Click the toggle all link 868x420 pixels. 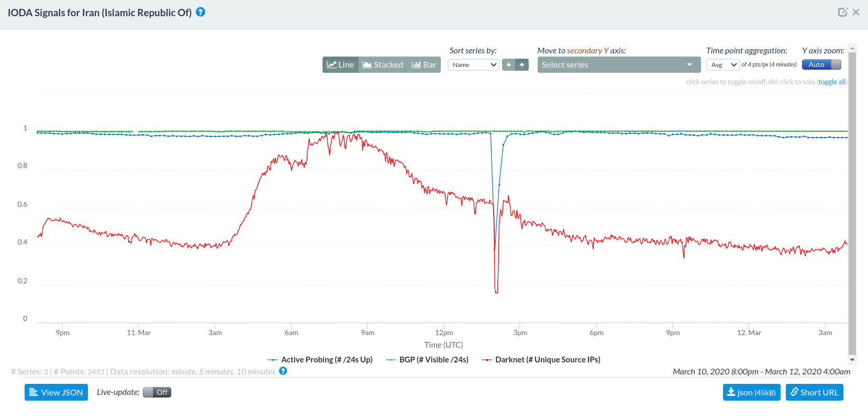pyautogui.click(x=831, y=82)
